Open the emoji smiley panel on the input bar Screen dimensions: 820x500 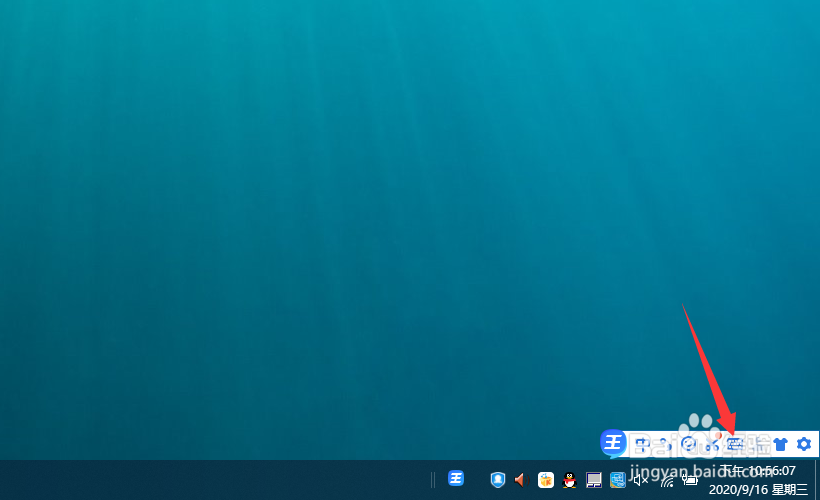[x=689, y=445]
